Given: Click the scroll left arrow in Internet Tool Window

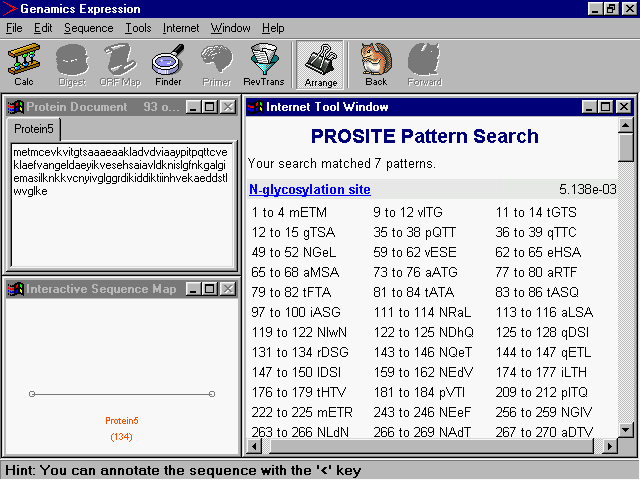Looking at the screenshot, I should click(x=254, y=446).
